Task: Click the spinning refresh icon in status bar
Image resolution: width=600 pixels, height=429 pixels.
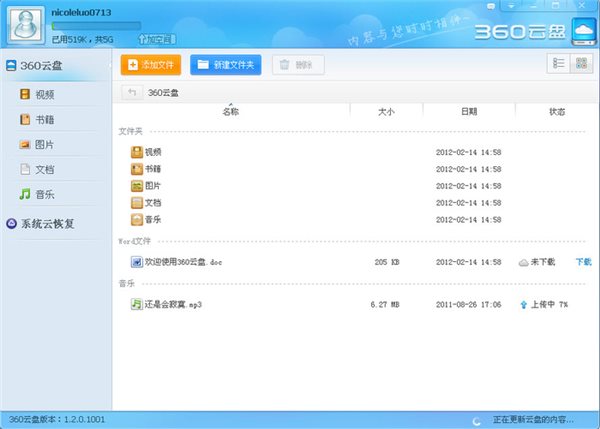Action: [x=477, y=421]
